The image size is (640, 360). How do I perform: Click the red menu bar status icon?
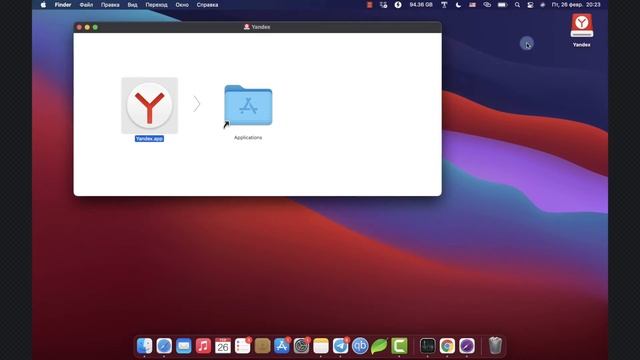pos(369,5)
